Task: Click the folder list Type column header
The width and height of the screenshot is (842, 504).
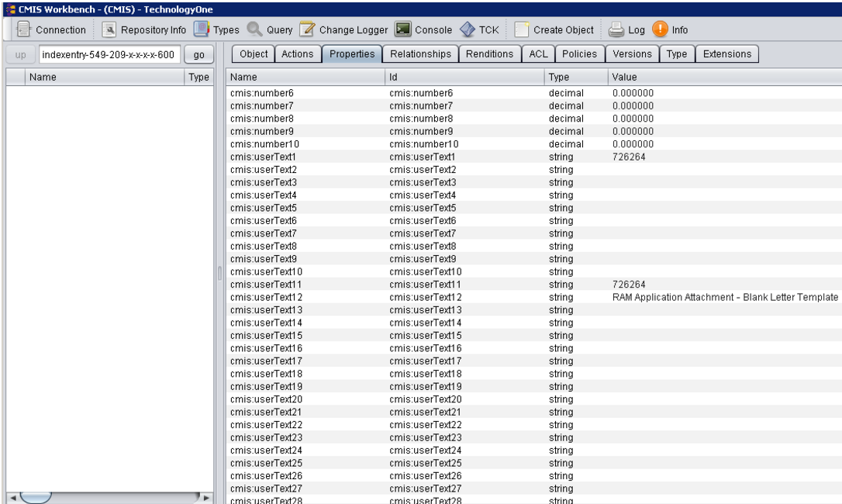Action: (x=198, y=77)
